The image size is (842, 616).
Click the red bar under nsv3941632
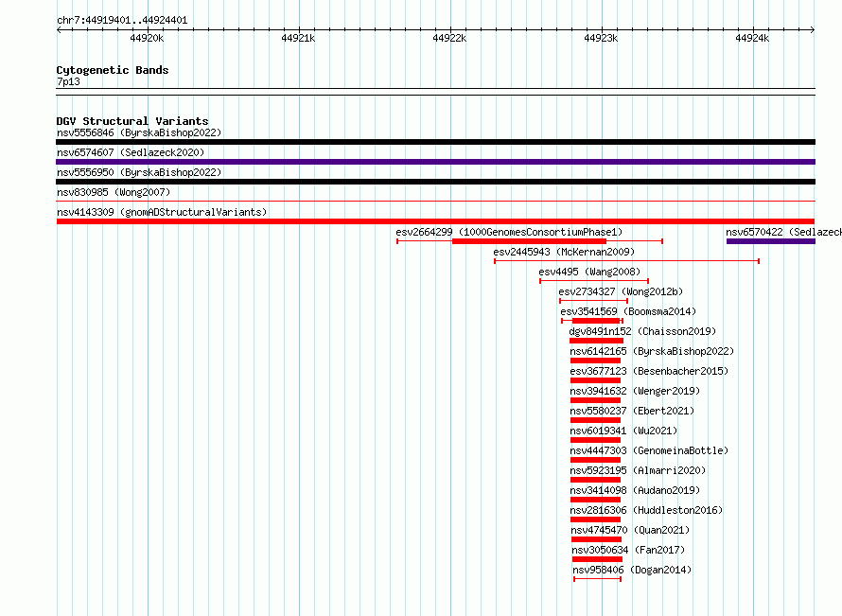click(595, 400)
